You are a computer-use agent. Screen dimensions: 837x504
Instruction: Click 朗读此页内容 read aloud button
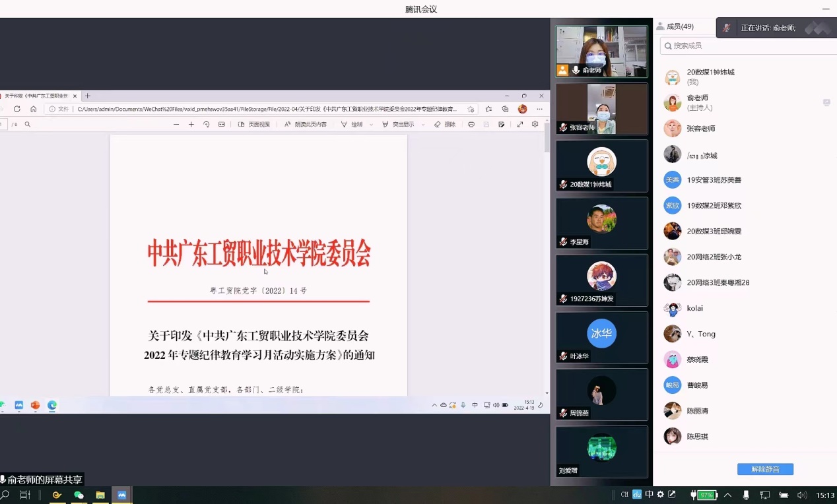(306, 124)
